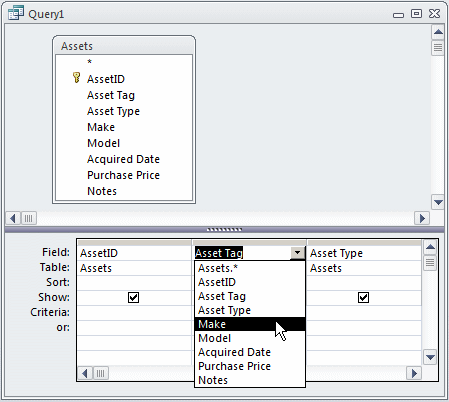Select Model in the Assets table list
This screenshot has width=449, height=402.
103,143
